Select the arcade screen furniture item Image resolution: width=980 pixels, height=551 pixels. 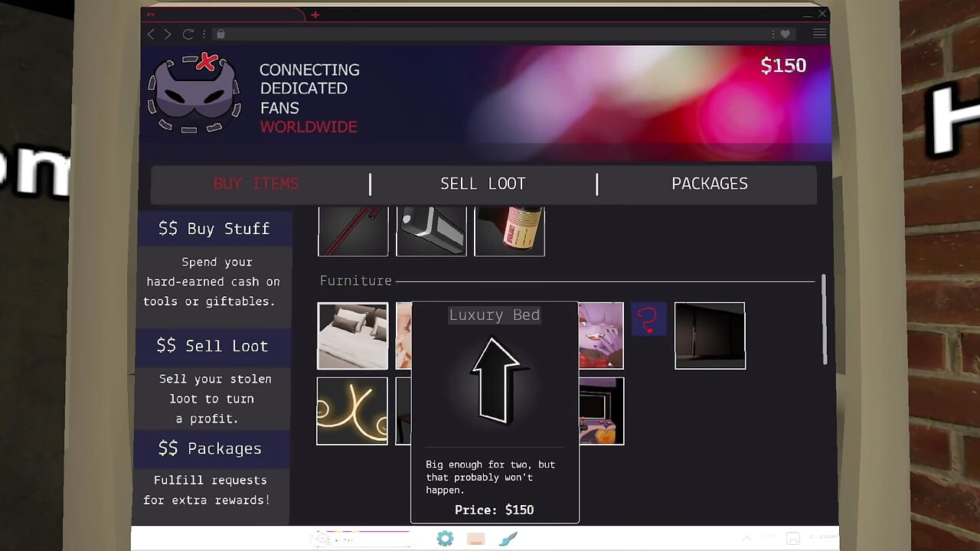[x=602, y=411]
